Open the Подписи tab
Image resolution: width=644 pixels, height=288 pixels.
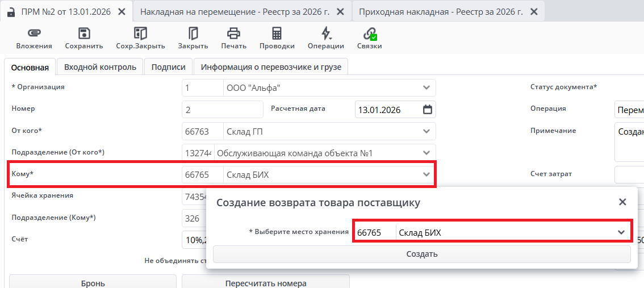pos(169,67)
